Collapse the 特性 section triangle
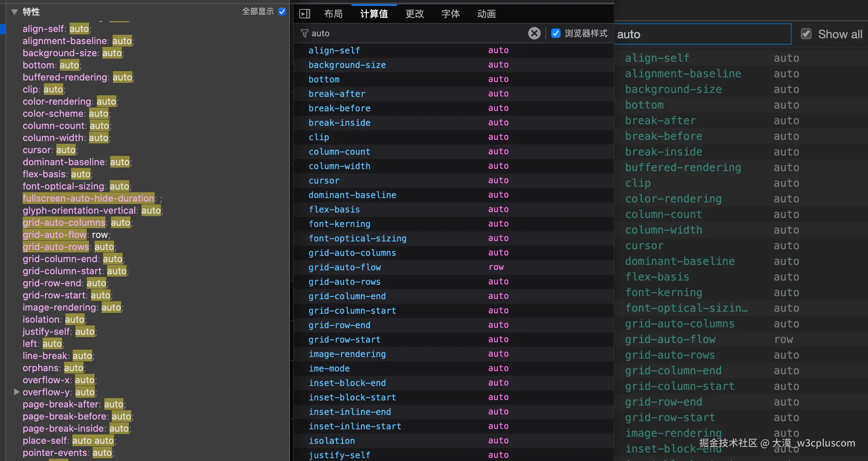This screenshot has height=461, width=868. coord(14,12)
